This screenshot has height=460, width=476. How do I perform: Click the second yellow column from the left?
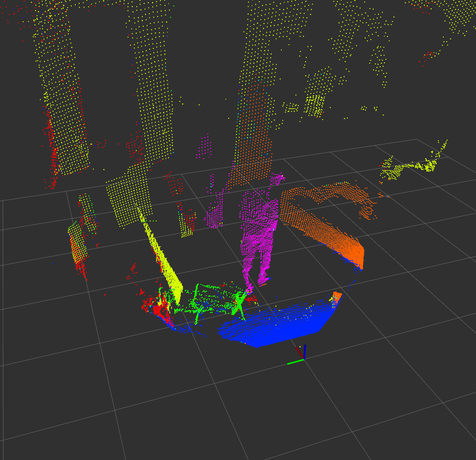pyautogui.click(x=152, y=89)
